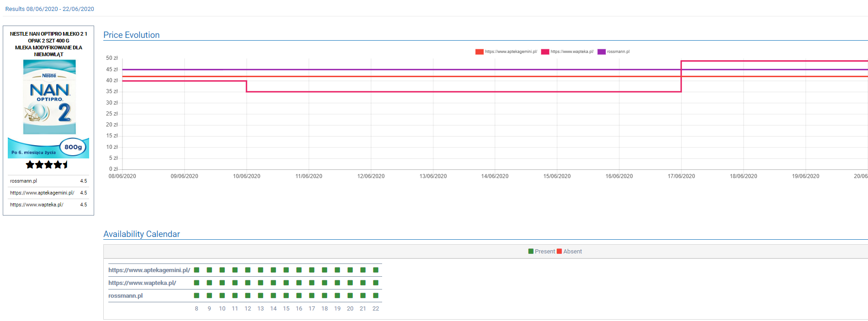Click calendar day number 15 label

(x=286, y=309)
